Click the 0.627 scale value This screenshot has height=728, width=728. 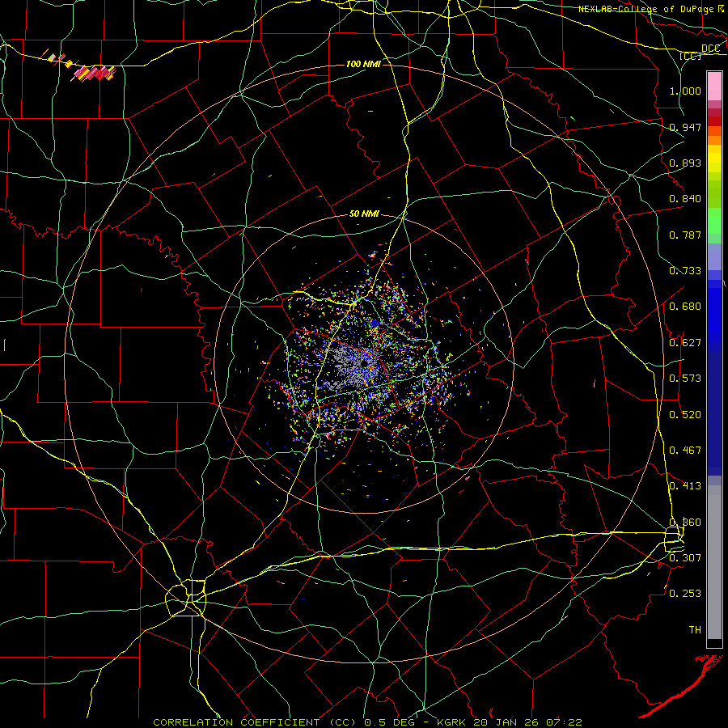(685, 343)
